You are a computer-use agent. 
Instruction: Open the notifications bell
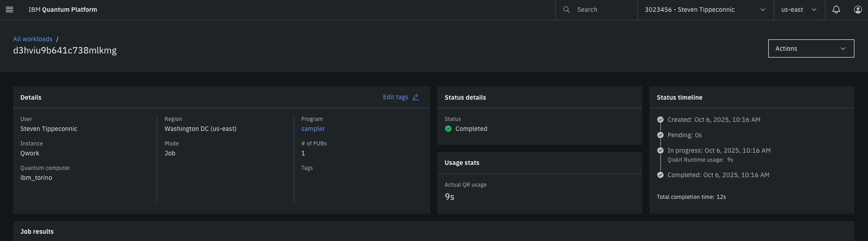point(836,10)
